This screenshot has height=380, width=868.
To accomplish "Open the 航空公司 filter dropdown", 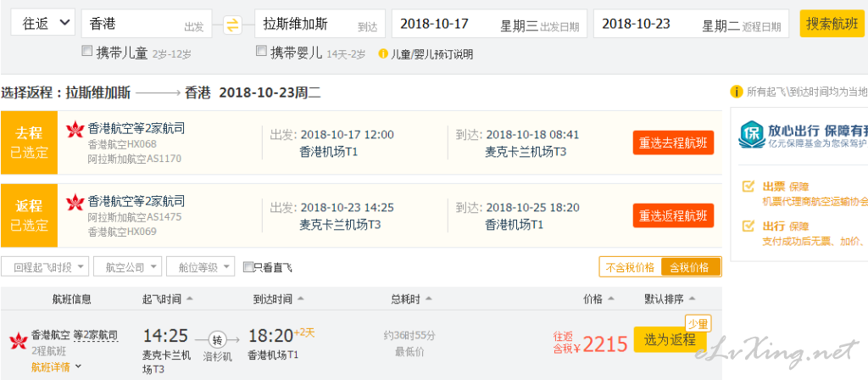I will point(128,266).
